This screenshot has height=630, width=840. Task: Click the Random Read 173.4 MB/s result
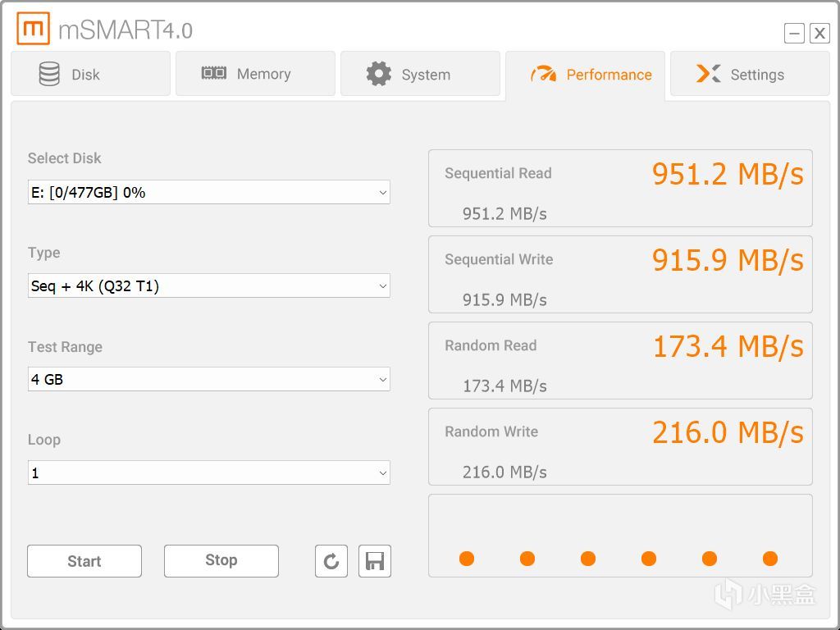(x=728, y=346)
